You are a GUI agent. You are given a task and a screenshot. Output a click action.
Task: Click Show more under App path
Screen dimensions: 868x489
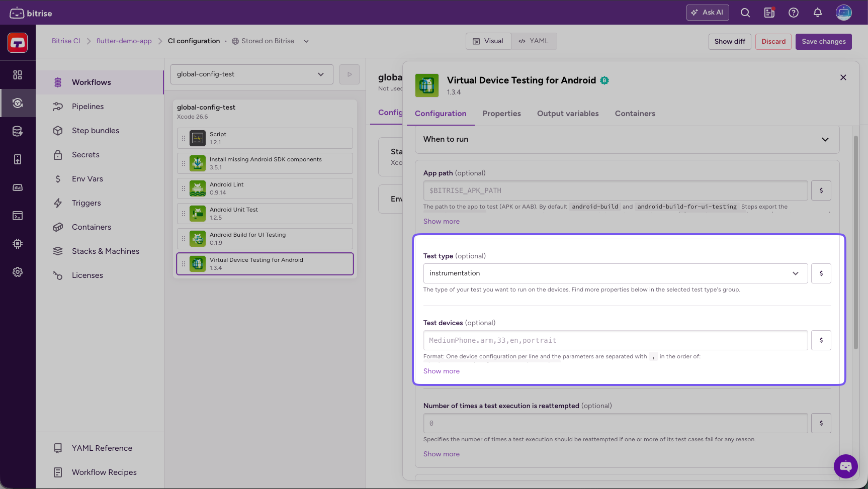pyautogui.click(x=442, y=222)
